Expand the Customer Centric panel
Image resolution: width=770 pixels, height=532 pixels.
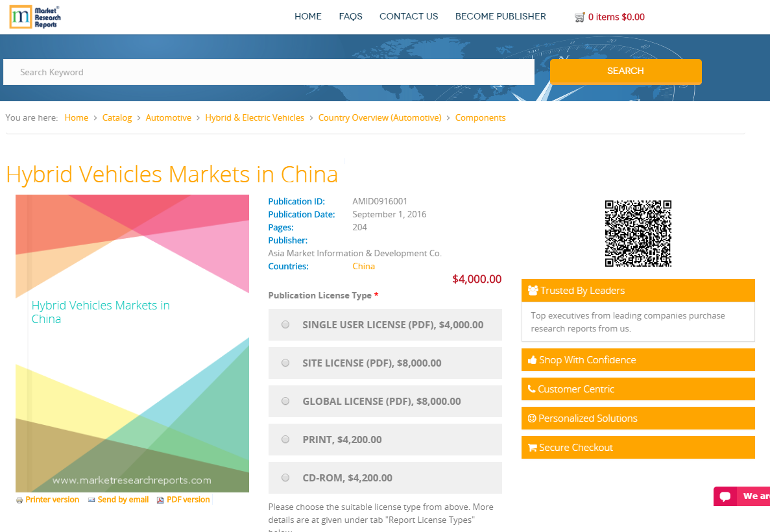638,389
